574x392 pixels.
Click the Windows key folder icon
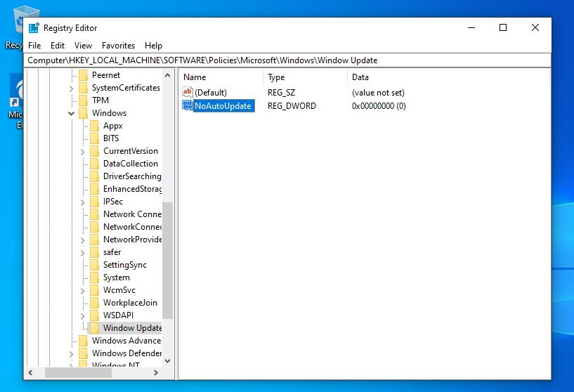pyautogui.click(x=84, y=113)
